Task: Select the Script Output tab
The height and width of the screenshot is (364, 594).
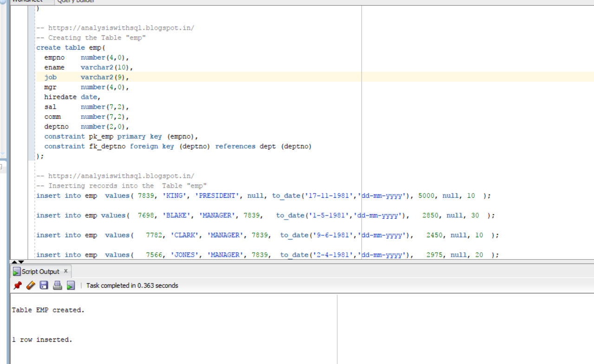Action: (41, 272)
